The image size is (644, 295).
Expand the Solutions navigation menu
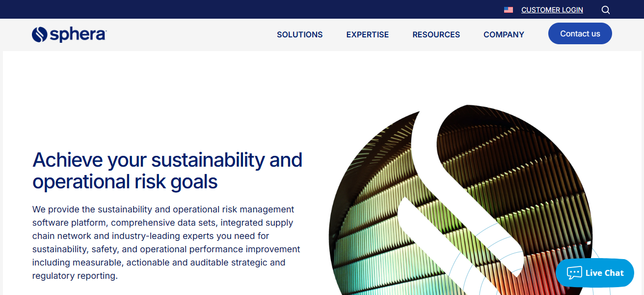click(x=299, y=34)
